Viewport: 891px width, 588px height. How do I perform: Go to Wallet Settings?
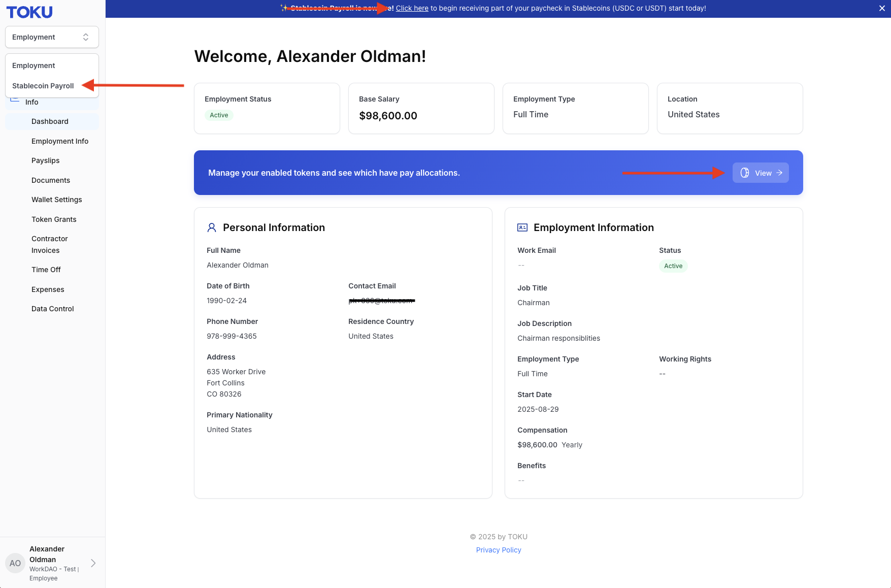click(57, 200)
